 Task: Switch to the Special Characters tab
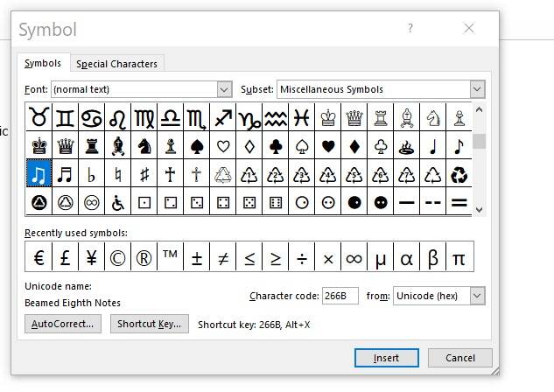(x=116, y=64)
